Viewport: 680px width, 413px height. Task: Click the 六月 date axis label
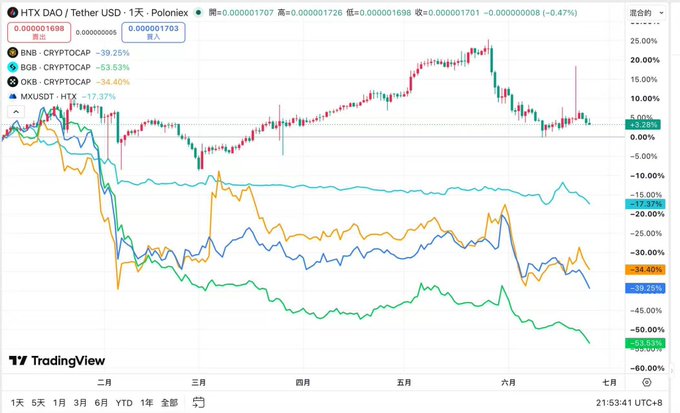click(508, 382)
